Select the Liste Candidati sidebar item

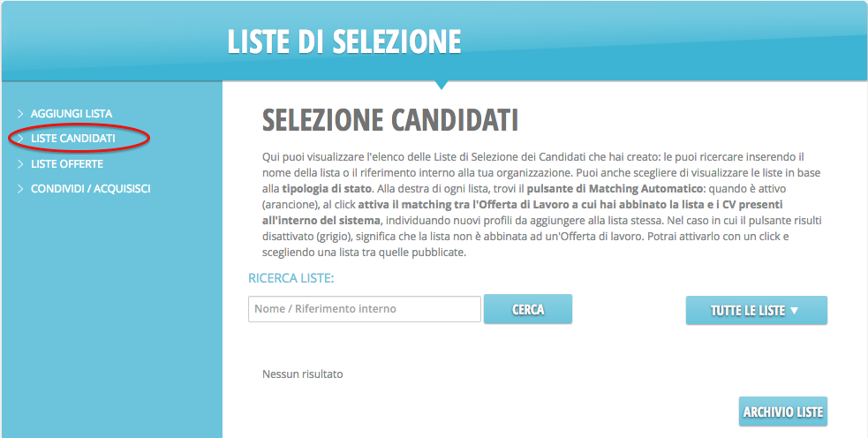(x=73, y=139)
